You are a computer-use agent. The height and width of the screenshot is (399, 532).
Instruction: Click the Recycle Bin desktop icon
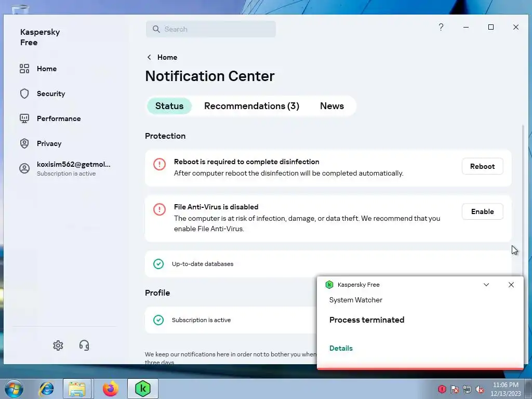20,8
